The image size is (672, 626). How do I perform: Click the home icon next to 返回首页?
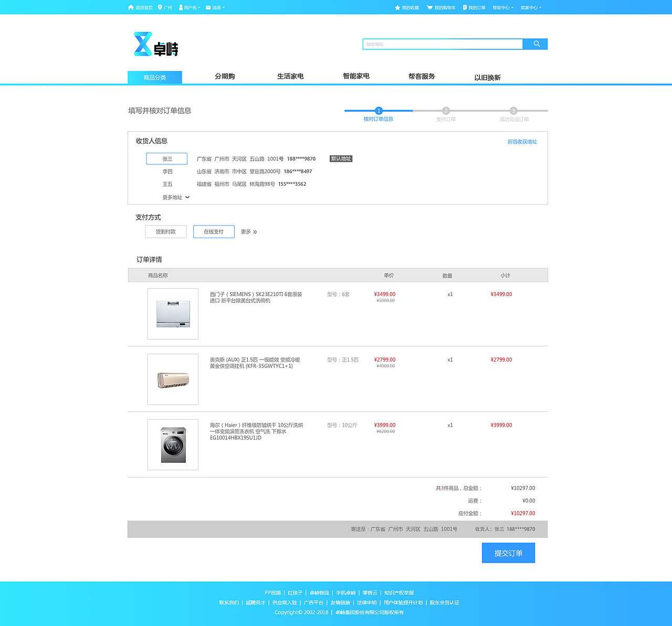pos(131,7)
